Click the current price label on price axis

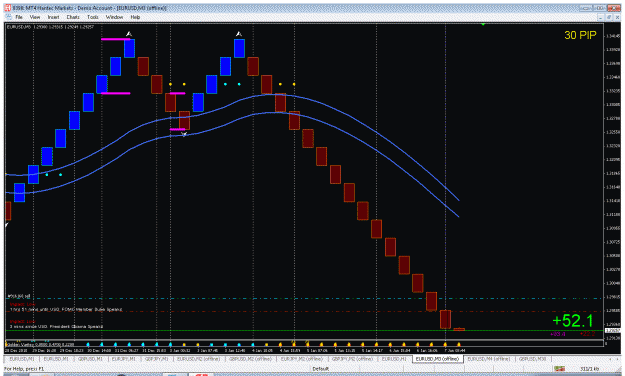[612, 331]
